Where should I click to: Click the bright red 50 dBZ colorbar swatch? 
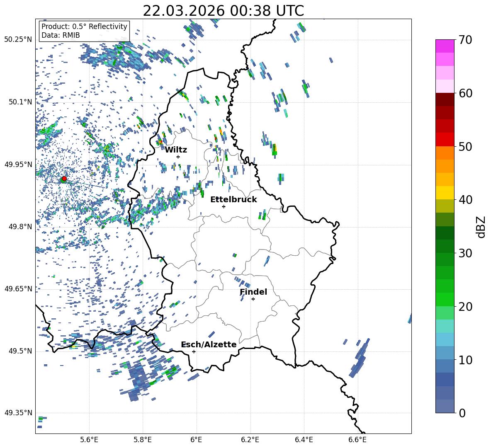[445, 140]
